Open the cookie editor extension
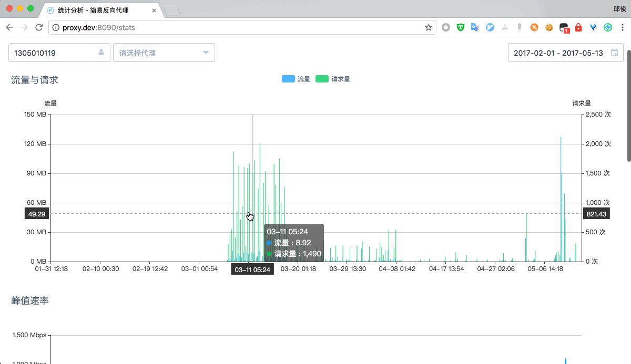This screenshot has width=631, height=364. [549, 27]
